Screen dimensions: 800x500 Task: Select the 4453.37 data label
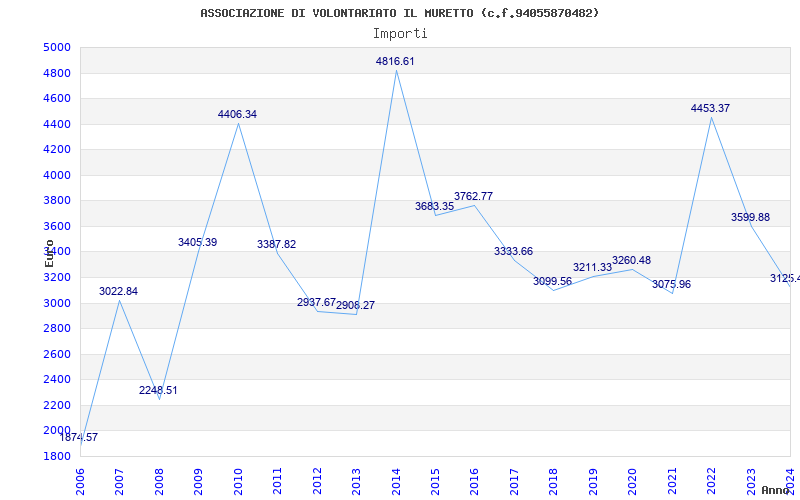pos(710,109)
